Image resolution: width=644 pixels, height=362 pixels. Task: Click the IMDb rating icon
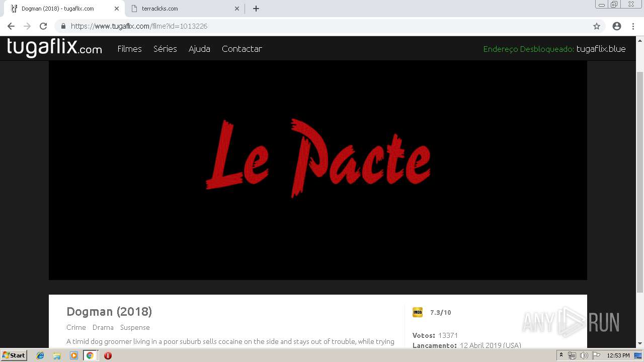(418, 312)
